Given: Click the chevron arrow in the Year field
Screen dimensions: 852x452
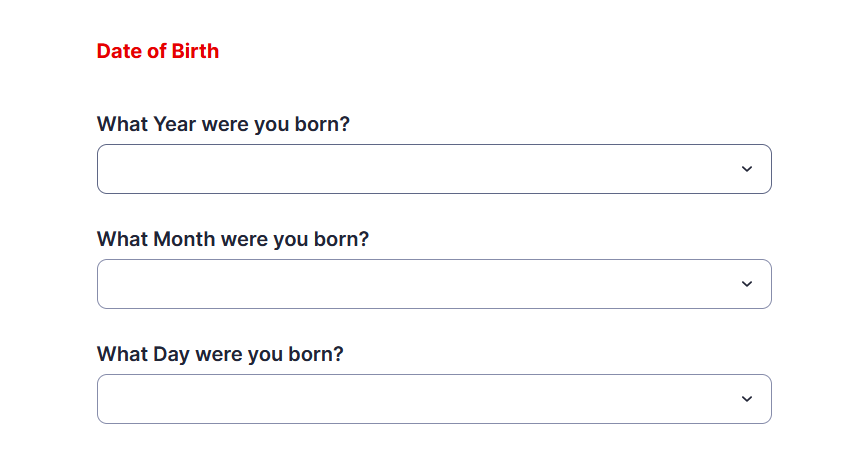Looking at the screenshot, I should tap(747, 169).
